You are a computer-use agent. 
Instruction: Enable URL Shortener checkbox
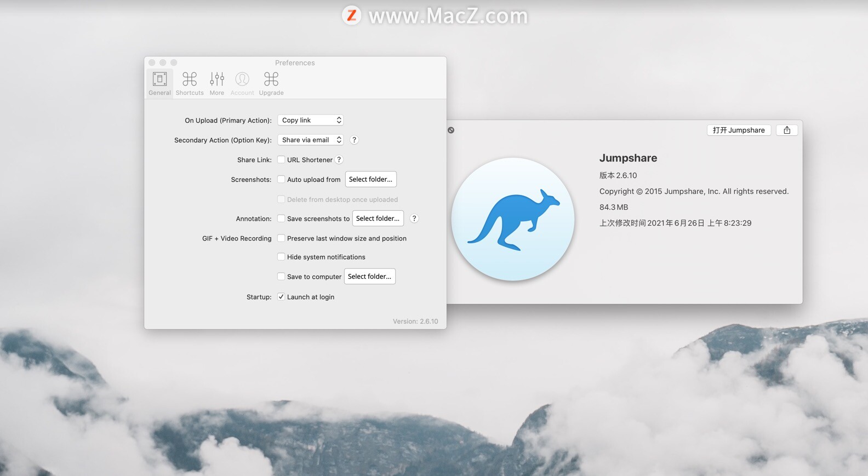coord(281,159)
